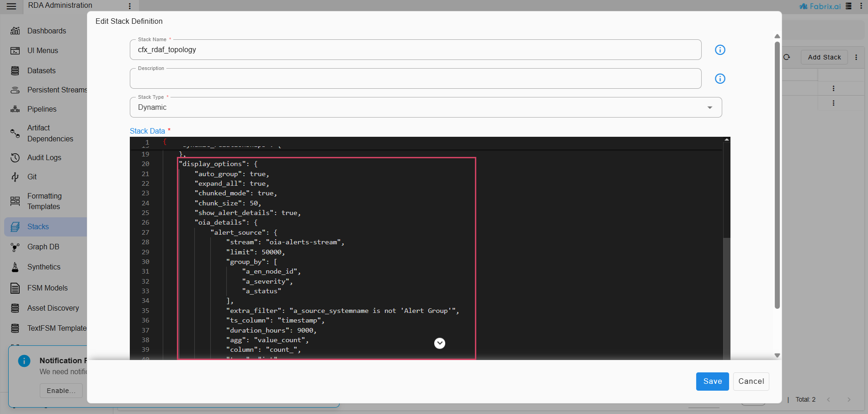Click the Formatting Templates sidebar icon

(x=15, y=201)
